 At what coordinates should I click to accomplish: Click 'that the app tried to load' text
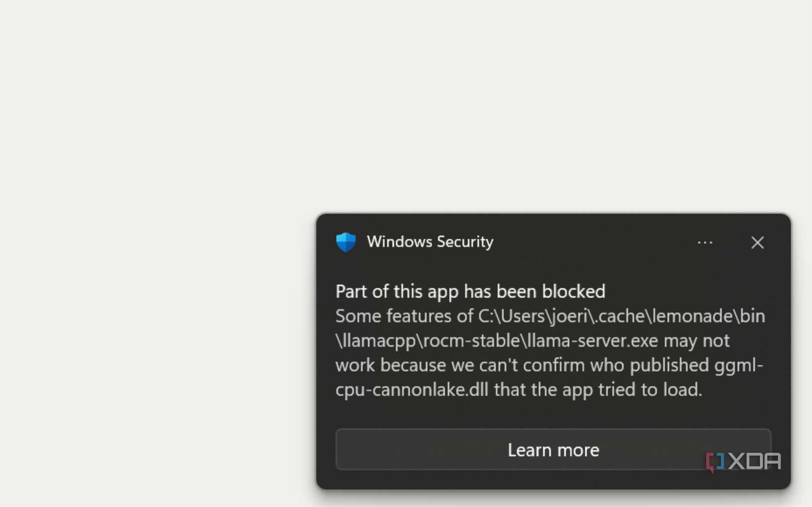[x=598, y=389]
